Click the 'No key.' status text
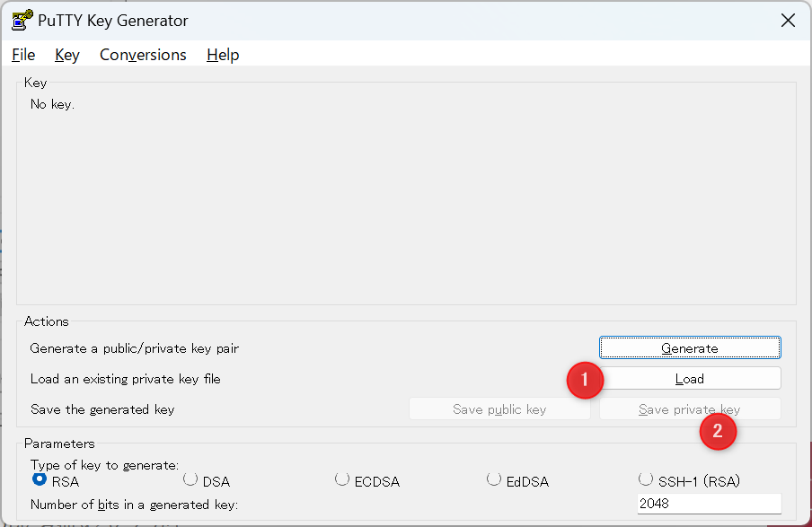 (x=52, y=104)
